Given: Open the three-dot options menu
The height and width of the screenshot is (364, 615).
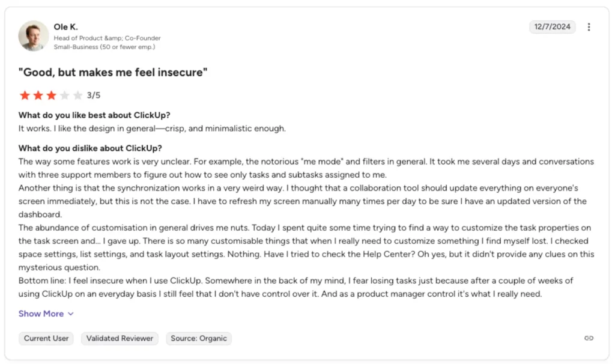Looking at the screenshot, I should pyautogui.click(x=589, y=27).
